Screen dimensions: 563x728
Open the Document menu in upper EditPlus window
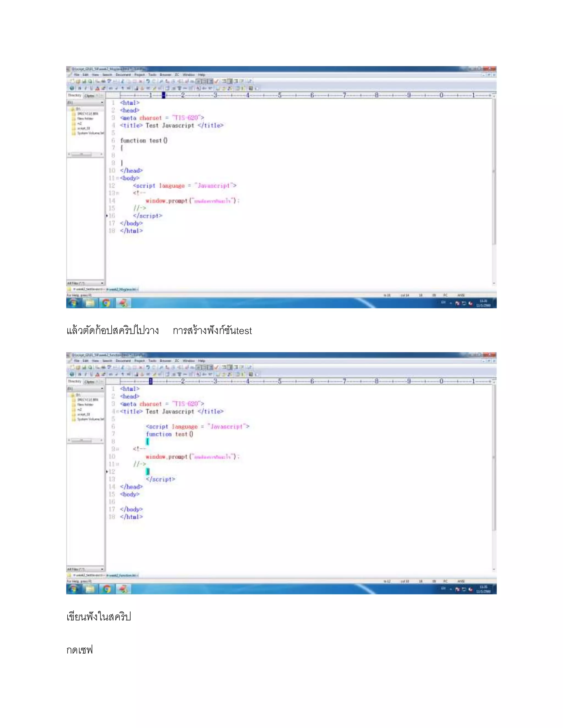pos(123,75)
